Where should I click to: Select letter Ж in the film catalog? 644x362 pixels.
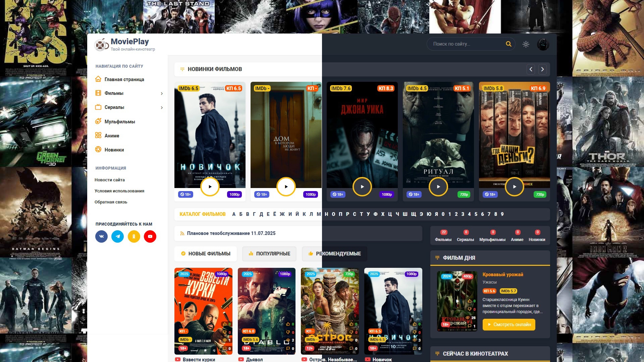pos(282,214)
